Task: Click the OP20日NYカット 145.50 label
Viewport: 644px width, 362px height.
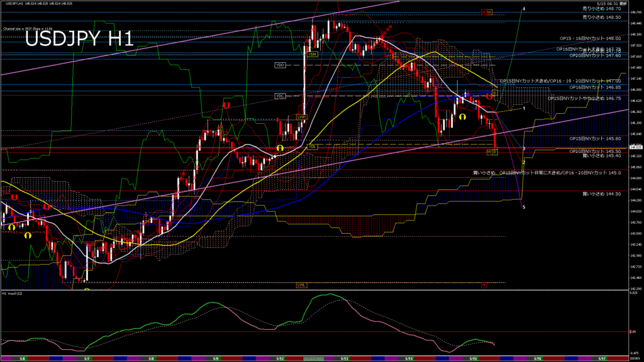Action: (595, 151)
